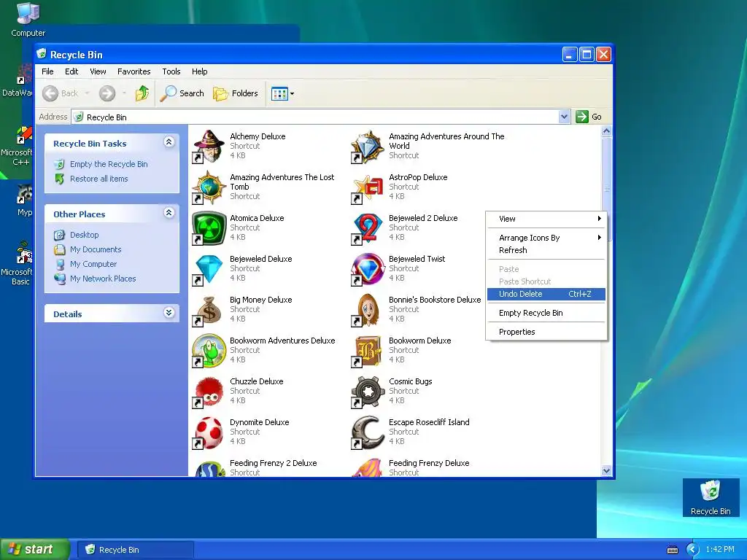Select the Computer desktop icon
This screenshot has width=747, height=560.
[x=28, y=19]
